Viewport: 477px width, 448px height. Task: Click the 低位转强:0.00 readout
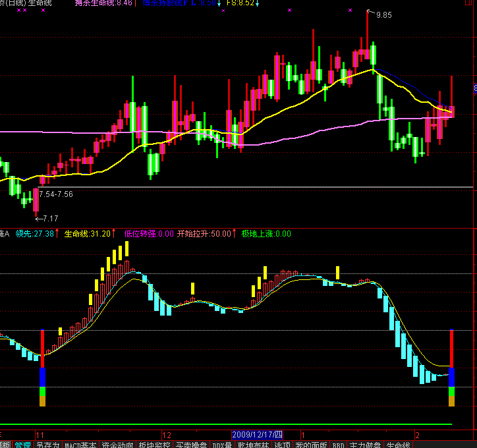point(149,234)
